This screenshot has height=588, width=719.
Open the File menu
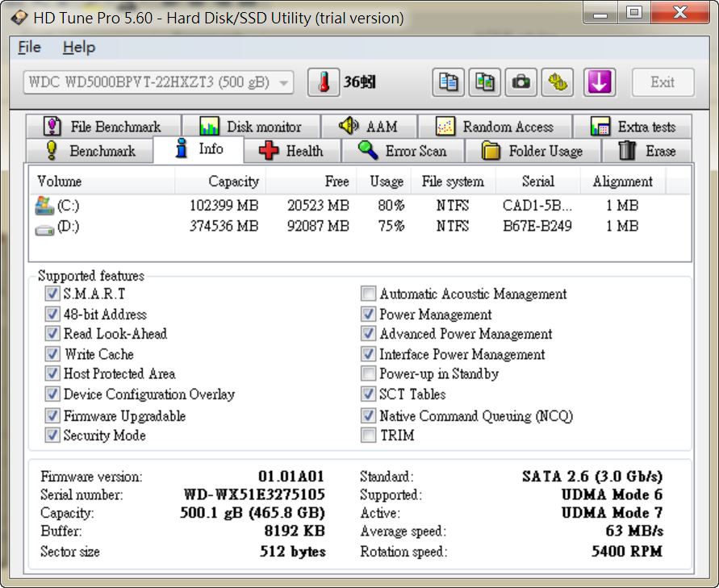[x=29, y=48]
